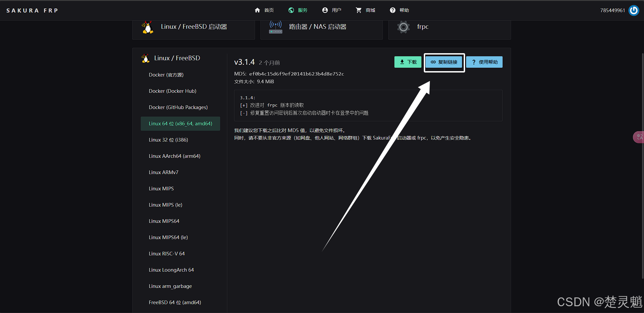Click the home icon in navigation bar

pyautogui.click(x=257, y=10)
